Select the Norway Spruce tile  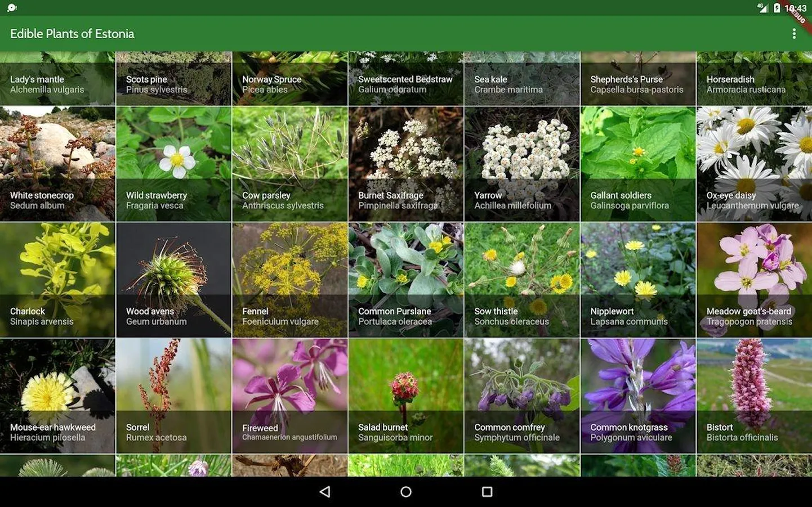[x=290, y=79]
